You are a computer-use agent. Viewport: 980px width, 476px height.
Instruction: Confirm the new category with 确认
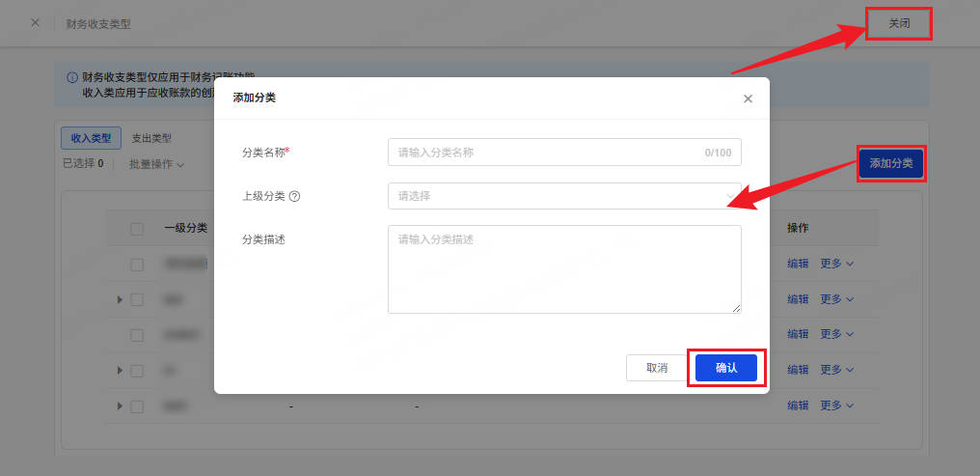(x=726, y=368)
